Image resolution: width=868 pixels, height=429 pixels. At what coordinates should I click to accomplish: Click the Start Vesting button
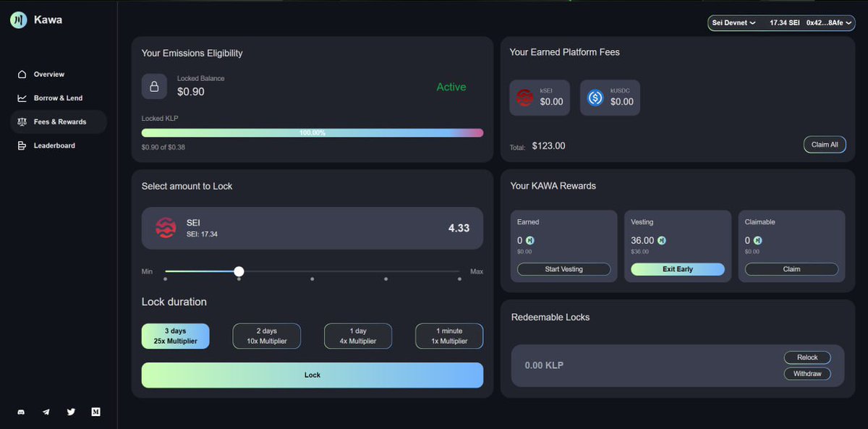click(563, 269)
